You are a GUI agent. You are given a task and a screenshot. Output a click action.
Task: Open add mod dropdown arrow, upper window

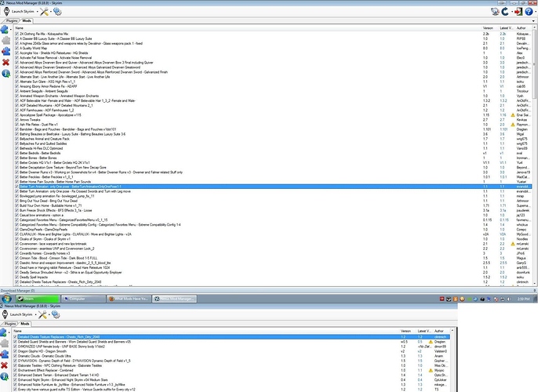(x=11, y=30)
